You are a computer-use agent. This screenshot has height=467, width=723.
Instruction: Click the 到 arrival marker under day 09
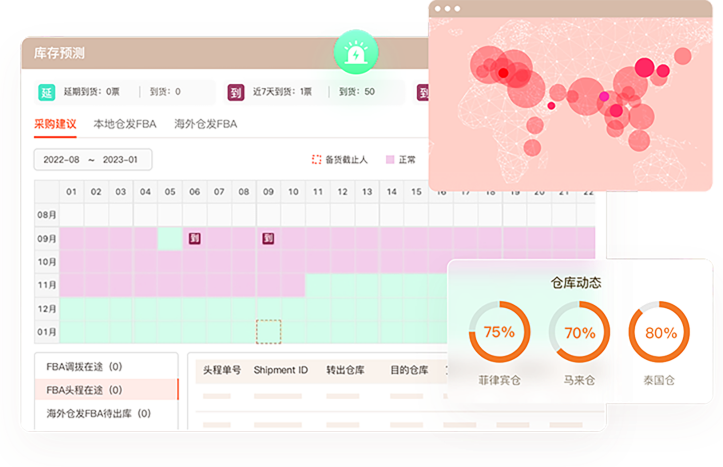[268, 239]
